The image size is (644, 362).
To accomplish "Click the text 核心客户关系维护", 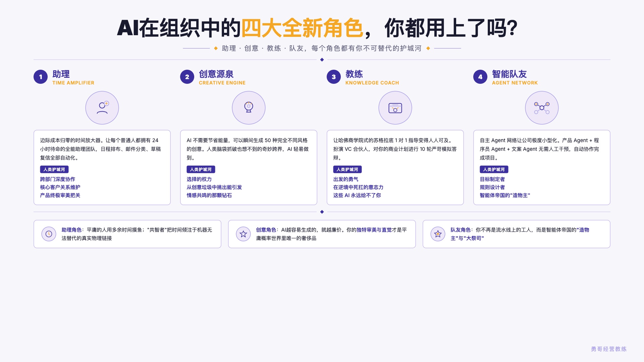I will [x=60, y=187].
